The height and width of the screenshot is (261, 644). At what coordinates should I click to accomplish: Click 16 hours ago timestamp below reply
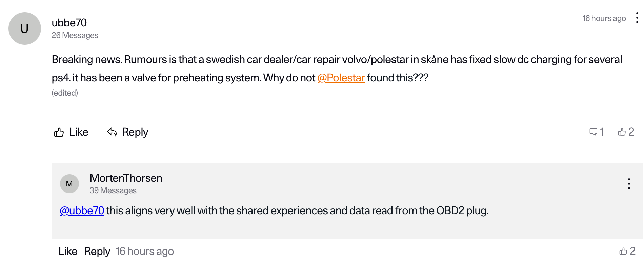145,251
